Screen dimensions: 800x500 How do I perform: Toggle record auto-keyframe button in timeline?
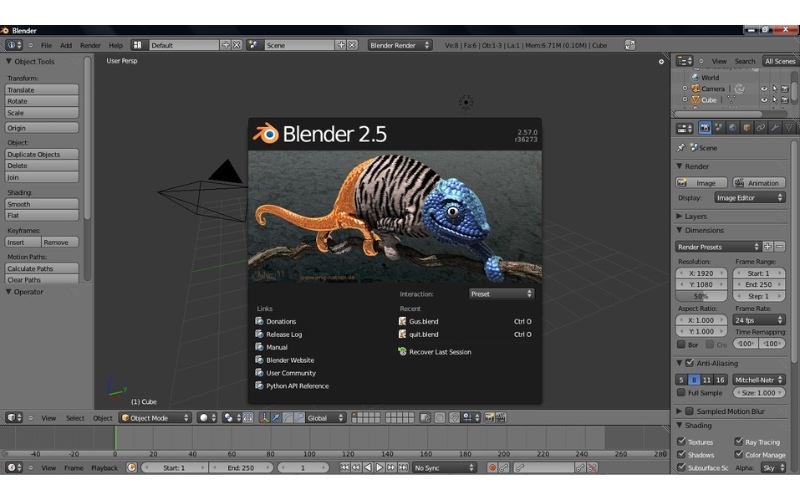492,467
